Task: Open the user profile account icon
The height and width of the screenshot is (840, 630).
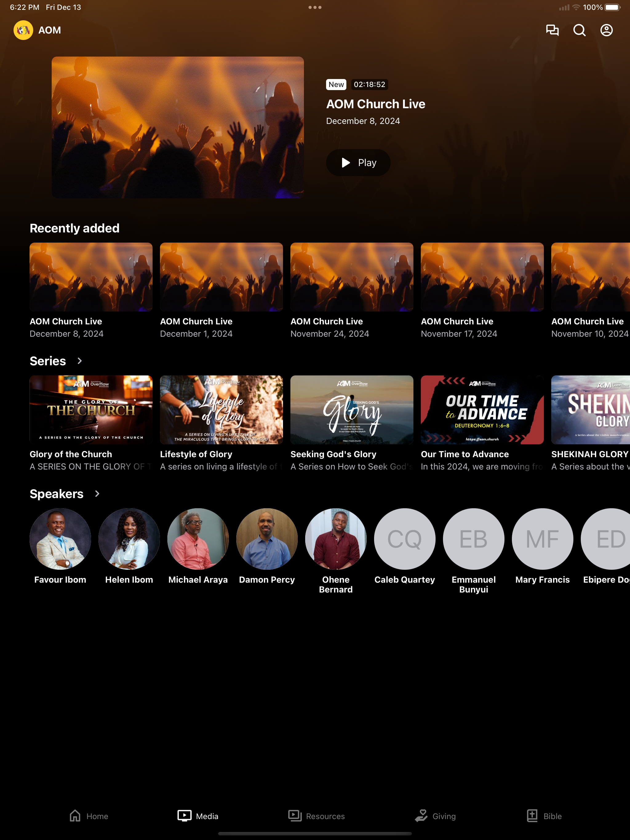Action: pos(606,30)
